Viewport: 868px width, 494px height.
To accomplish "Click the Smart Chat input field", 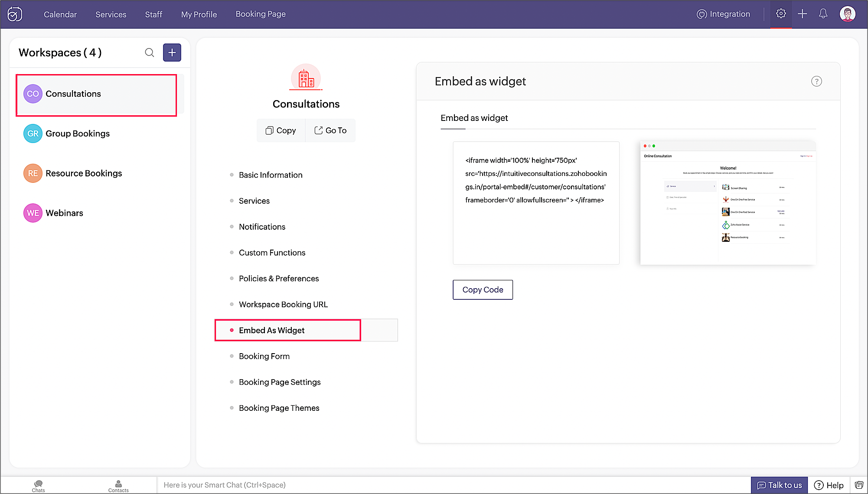I will (451, 485).
